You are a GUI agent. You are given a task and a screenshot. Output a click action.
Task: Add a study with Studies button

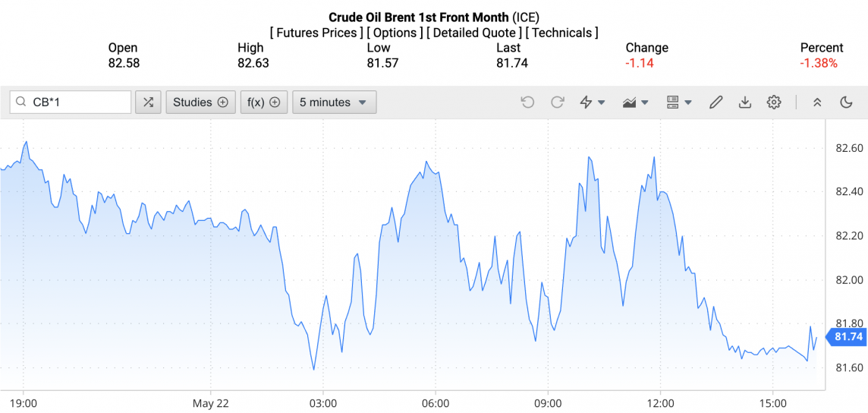tap(200, 102)
